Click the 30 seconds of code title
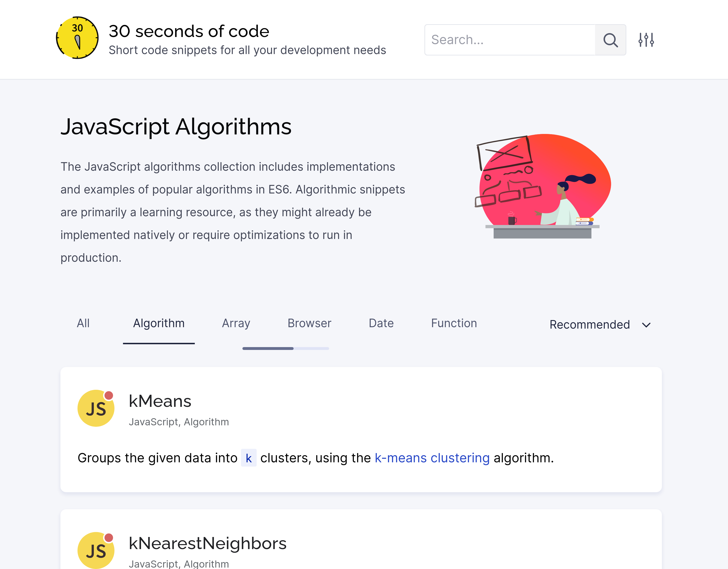The height and width of the screenshot is (569, 728). coord(189,31)
